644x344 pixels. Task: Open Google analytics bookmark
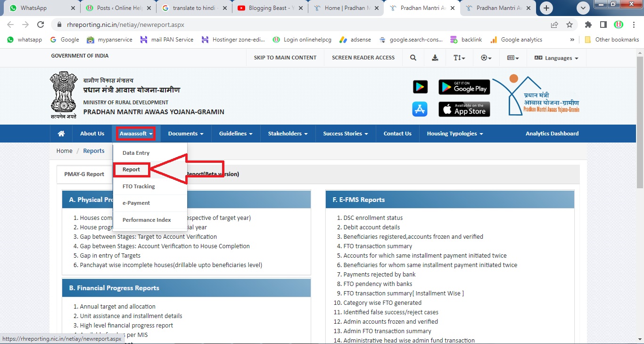point(516,40)
